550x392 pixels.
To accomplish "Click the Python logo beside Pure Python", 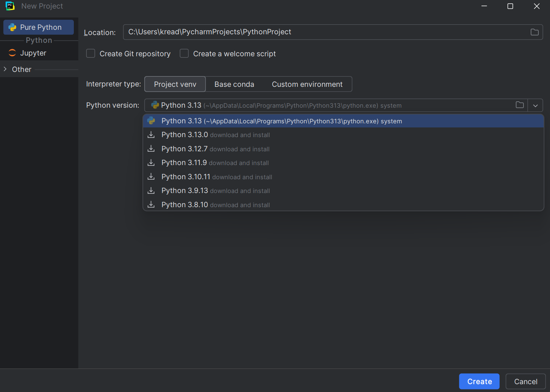I will click(x=12, y=27).
